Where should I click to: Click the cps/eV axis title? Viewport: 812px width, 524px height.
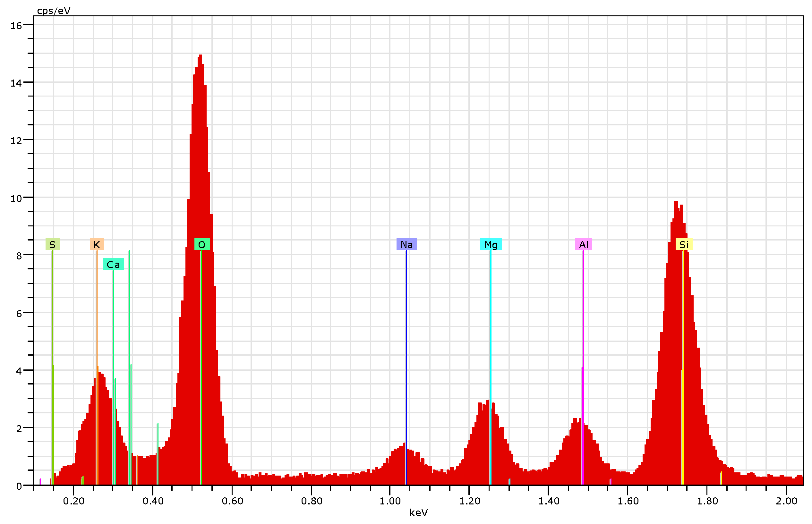54,11
